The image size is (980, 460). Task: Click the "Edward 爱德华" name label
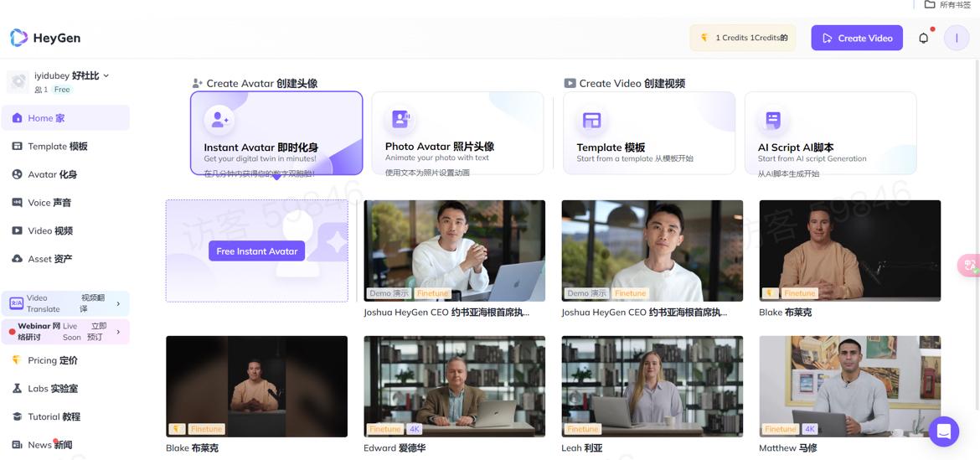point(395,448)
